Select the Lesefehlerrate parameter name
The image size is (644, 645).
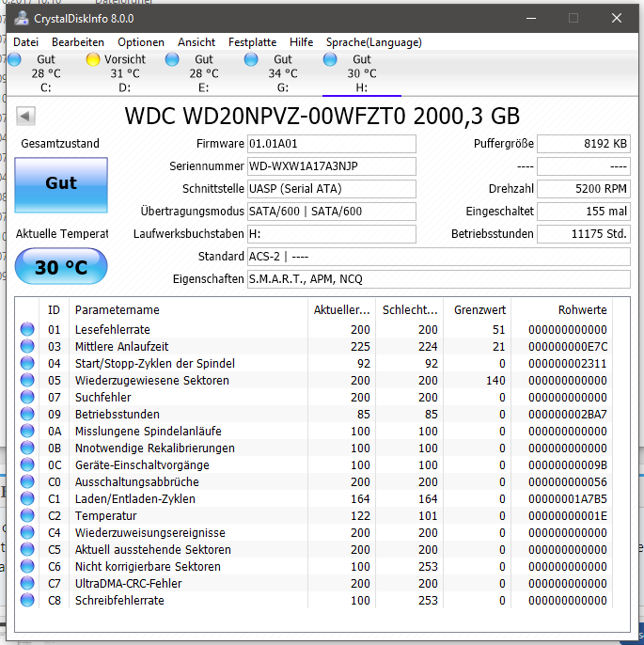(x=112, y=329)
